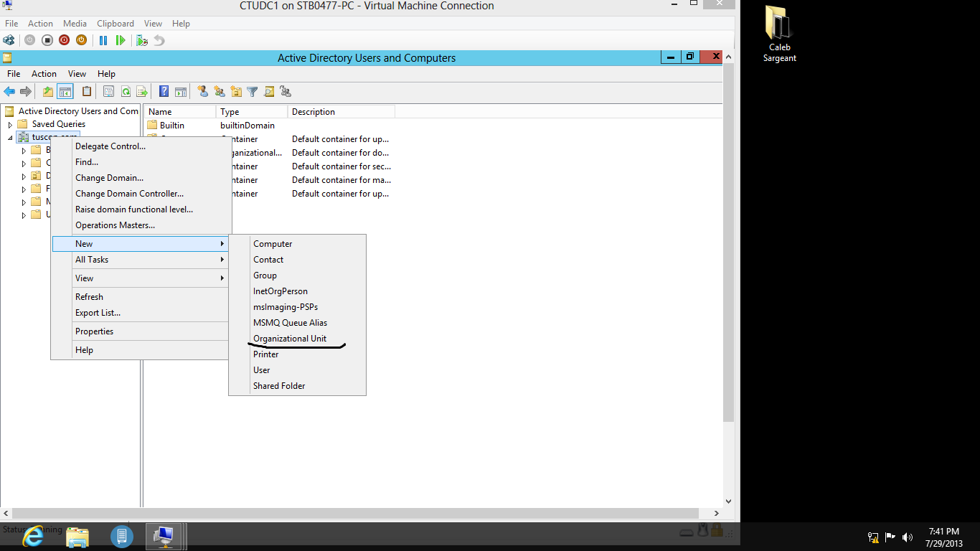Select Operations Masters... menu entry
This screenshot has height=551, width=980.
pos(141,225)
